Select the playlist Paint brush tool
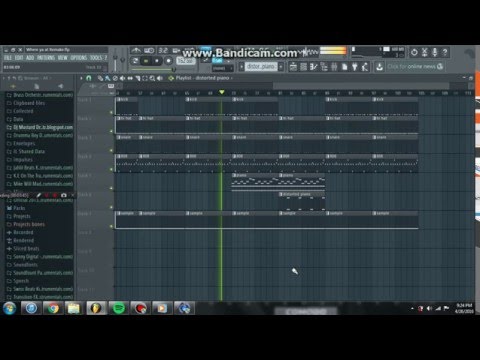Viewport: 480px width, 360px height. point(107,78)
